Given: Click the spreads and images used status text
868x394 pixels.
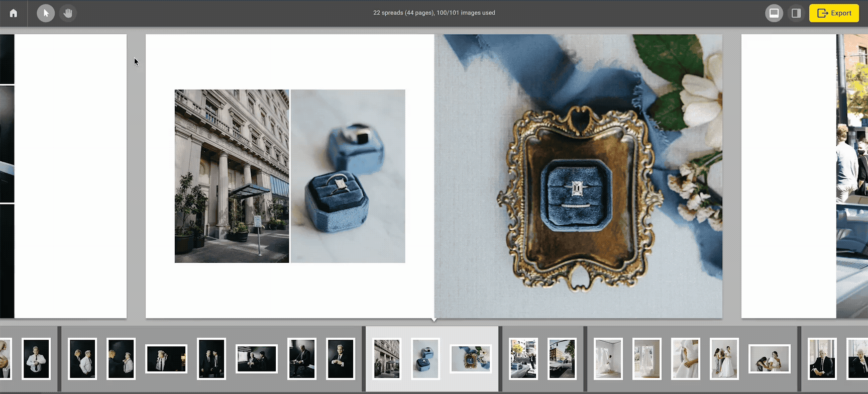Looking at the screenshot, I should pyautogui.click(x=434, y=13).
